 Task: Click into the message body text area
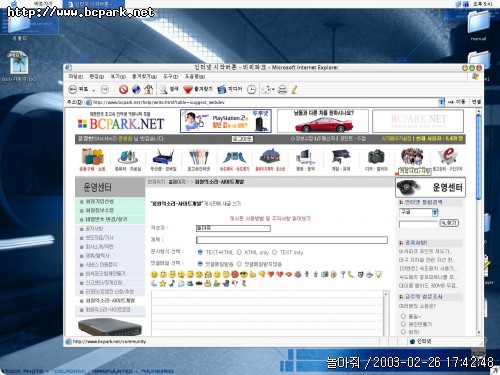[x=267, y=313]
